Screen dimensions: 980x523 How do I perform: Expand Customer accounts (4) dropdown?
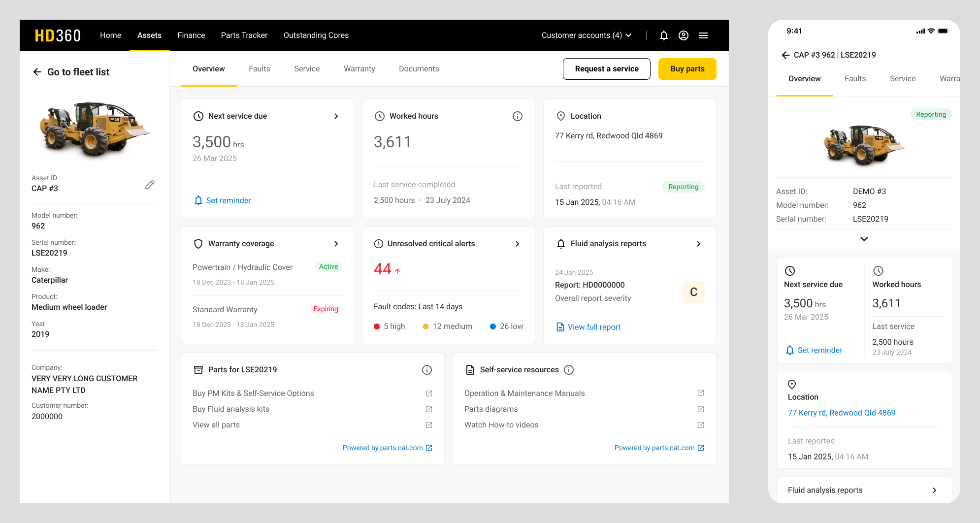(x=587, y=35)
